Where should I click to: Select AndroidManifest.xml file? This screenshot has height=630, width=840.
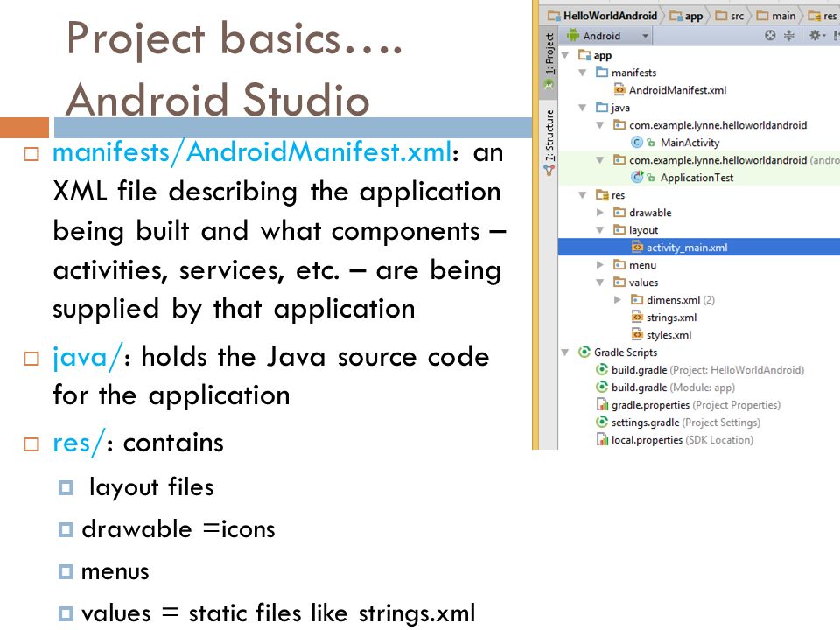click(677, 90)
